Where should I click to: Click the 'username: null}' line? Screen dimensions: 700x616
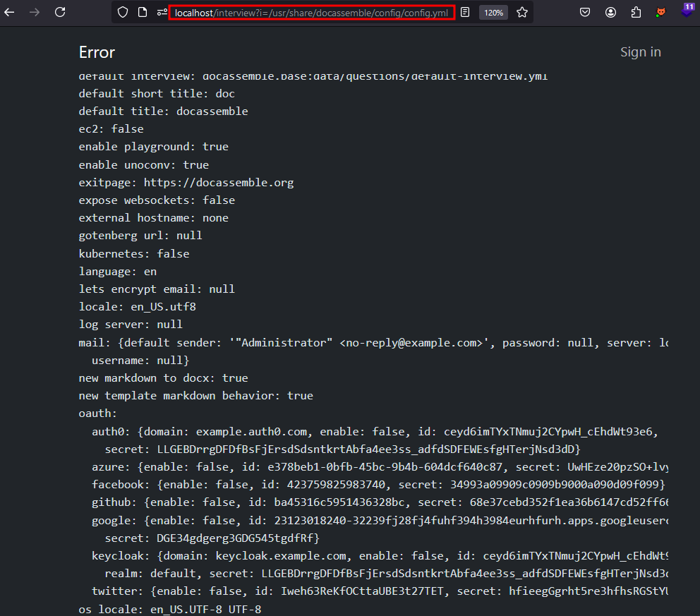pos(140,361)
